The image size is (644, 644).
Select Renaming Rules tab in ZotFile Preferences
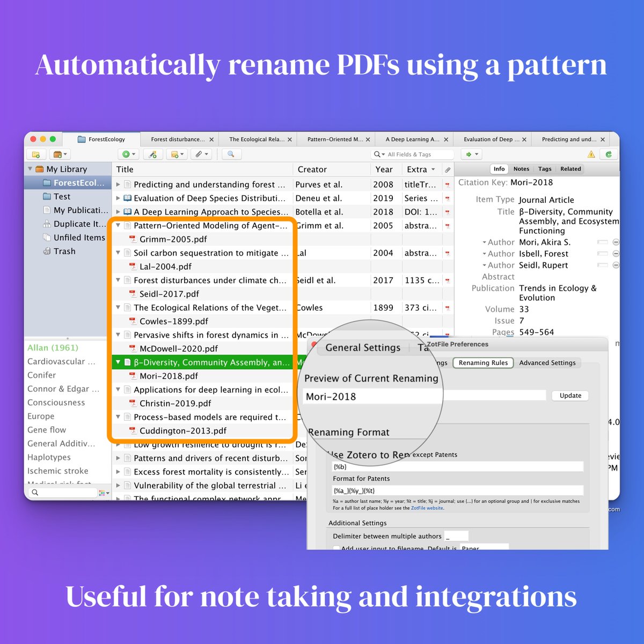[x=483, y=363]
